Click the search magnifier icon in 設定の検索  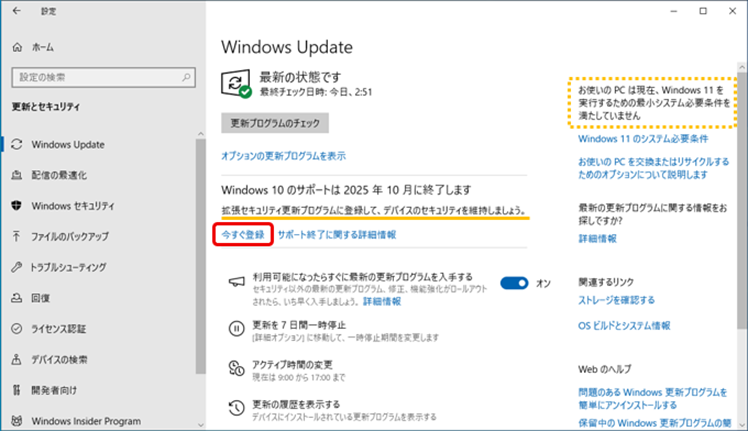[x=186, y=77]
